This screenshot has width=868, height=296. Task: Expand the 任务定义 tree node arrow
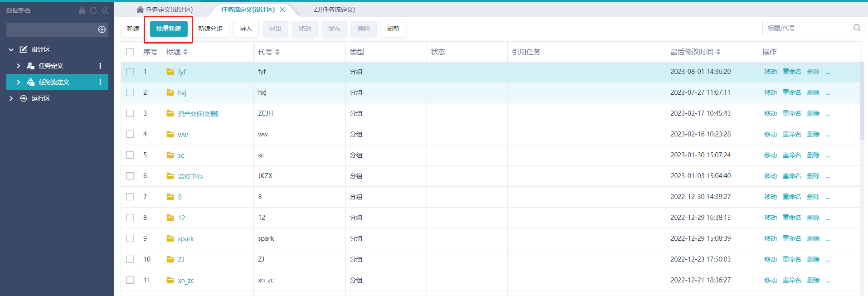point(19,66)
